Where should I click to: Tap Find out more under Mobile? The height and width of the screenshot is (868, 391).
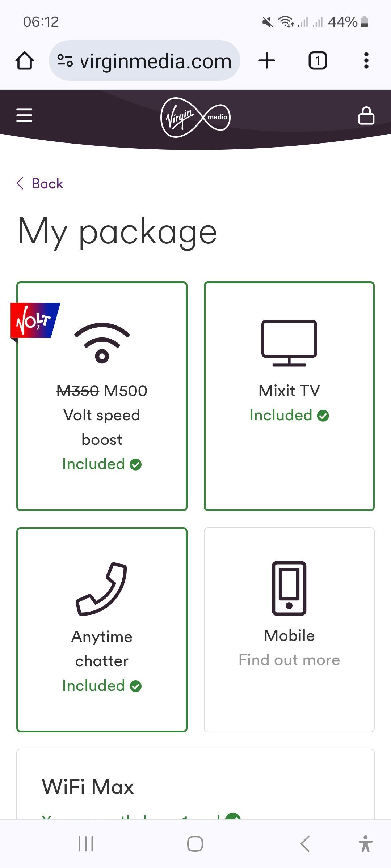(289, 660)
